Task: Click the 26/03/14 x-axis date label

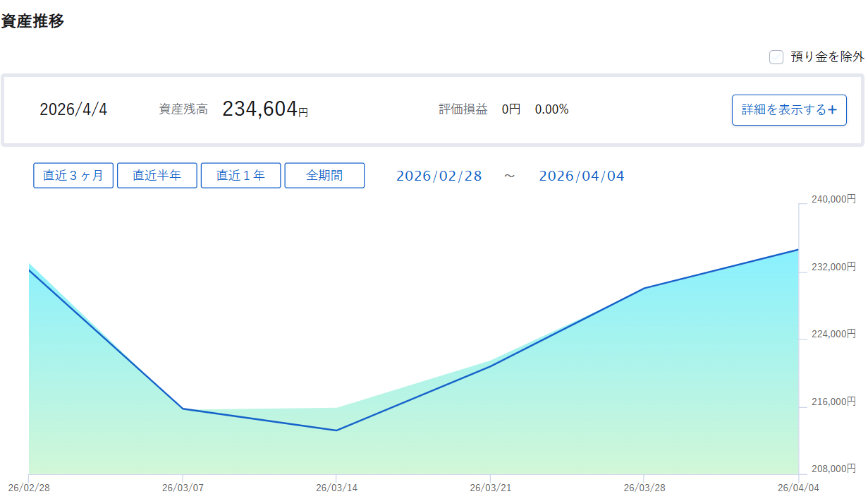Action: pyautogui.click(x=336, y=487)
